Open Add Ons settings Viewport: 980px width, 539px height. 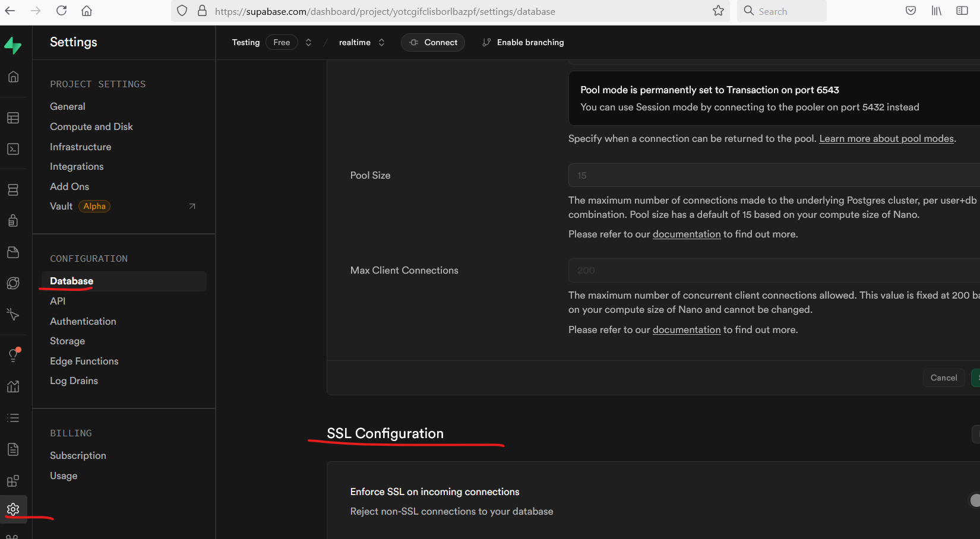tap(69, 186)
